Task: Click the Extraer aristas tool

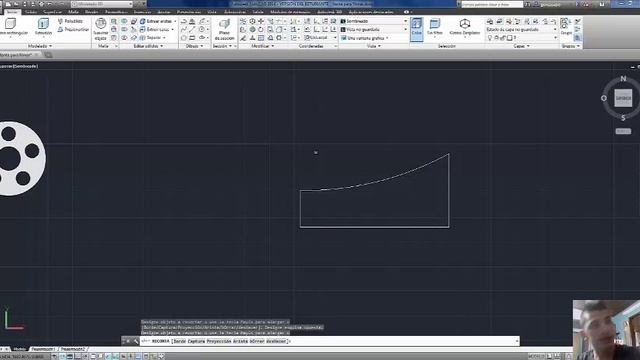Action: coord(157,21)
